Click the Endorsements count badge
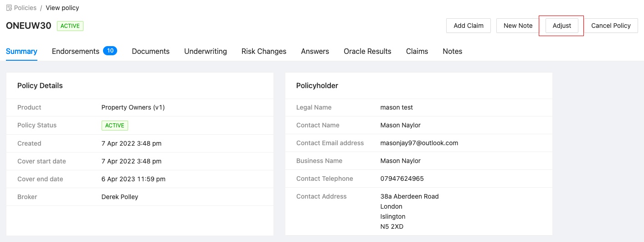The image size is (644, 242). [110, 51]
